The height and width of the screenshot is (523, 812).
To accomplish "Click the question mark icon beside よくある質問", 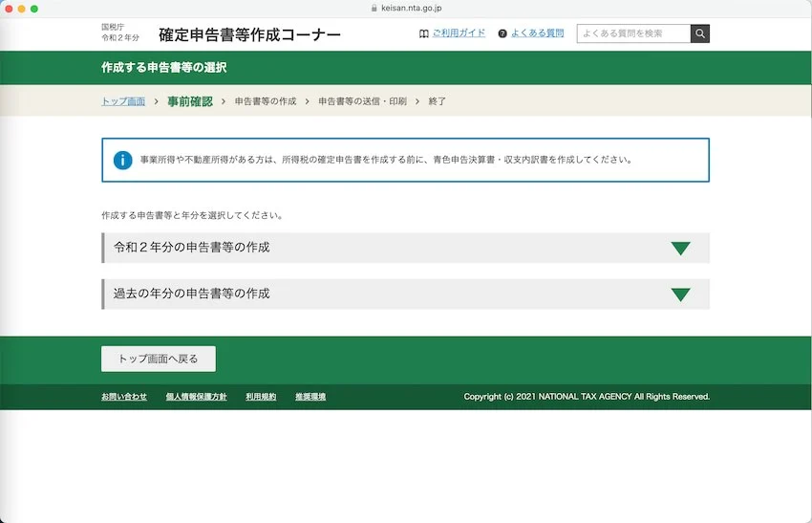I will (x=502, y=33).
